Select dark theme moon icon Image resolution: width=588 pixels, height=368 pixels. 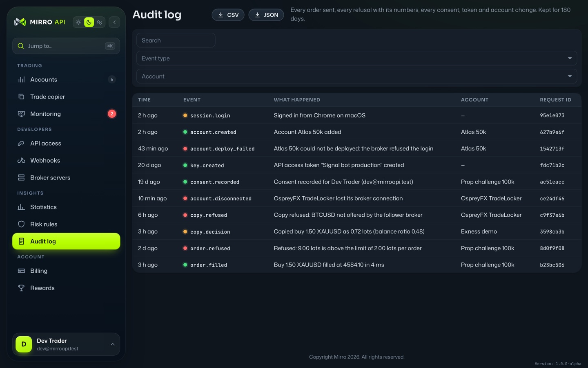click(89, 22)
